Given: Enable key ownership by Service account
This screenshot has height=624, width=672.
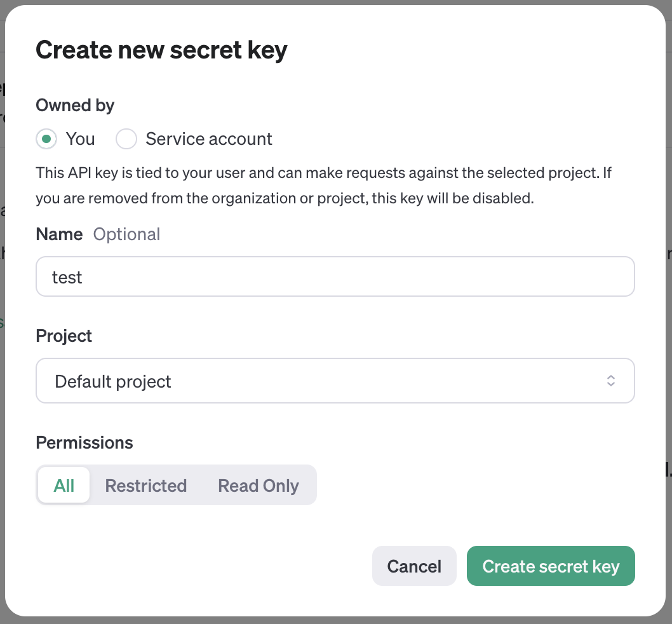Looking at the screenshot, I should [x=126, y=139].
